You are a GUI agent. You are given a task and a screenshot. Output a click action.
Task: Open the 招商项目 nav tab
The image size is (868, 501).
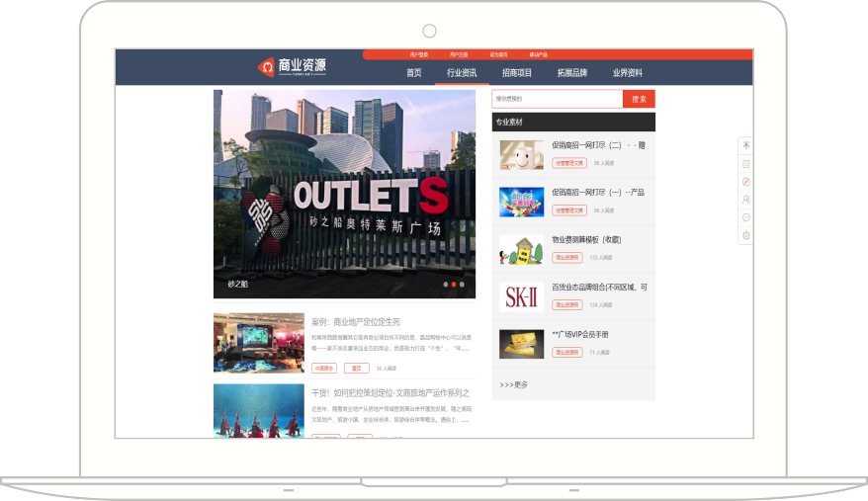(x=517, y=72)
